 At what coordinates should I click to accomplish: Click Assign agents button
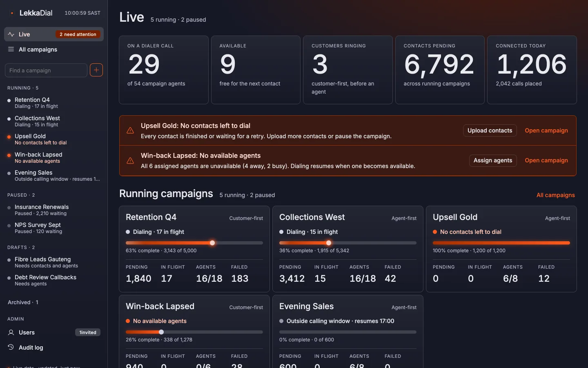click(493, 160)
